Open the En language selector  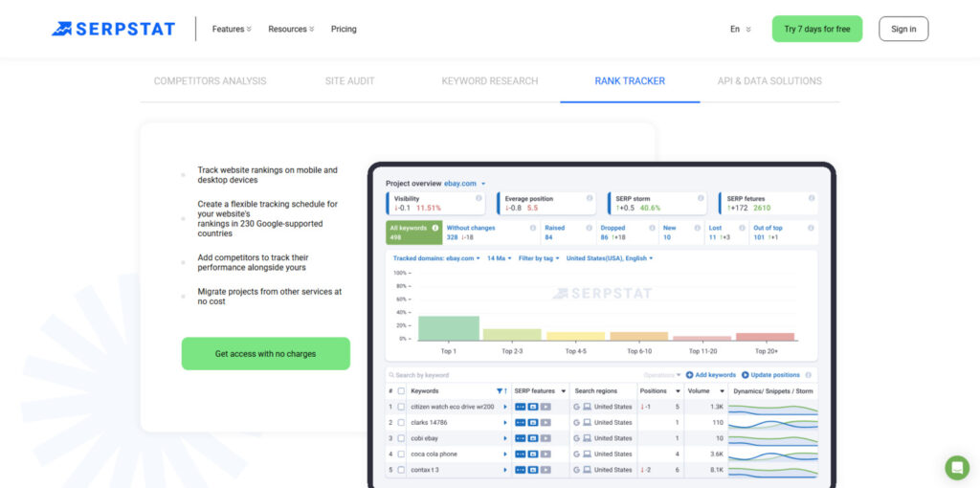pyautogui.click(x=741, y=29)
